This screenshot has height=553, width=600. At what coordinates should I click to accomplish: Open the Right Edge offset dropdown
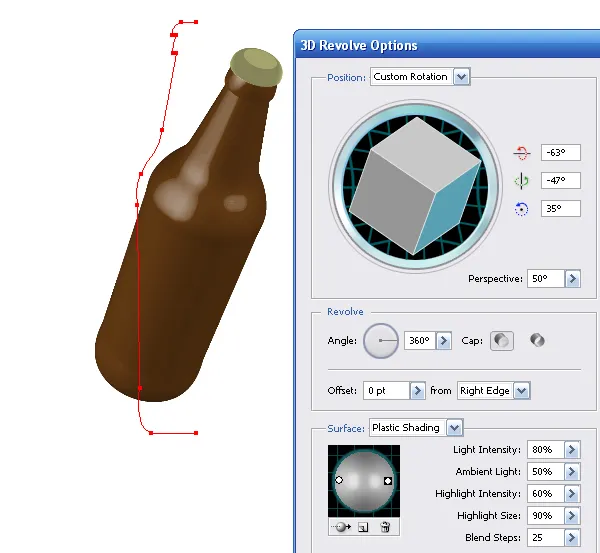tap(522, 391)
